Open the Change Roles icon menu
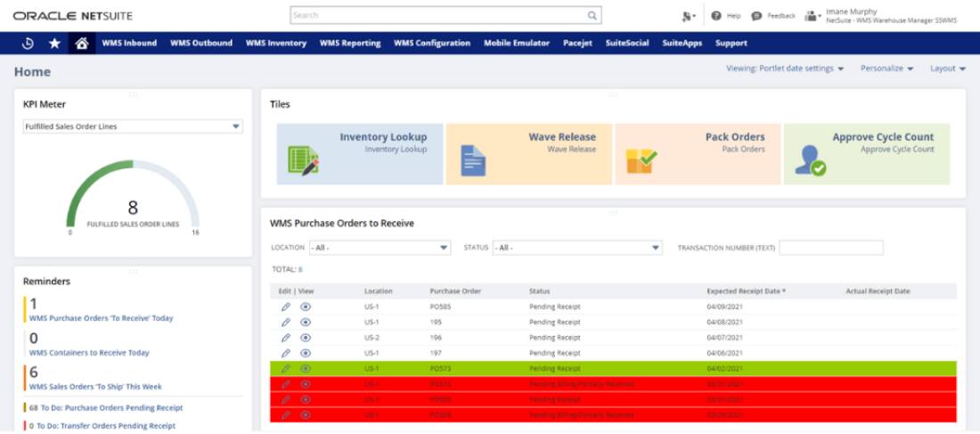 click(x=813, y=16)
